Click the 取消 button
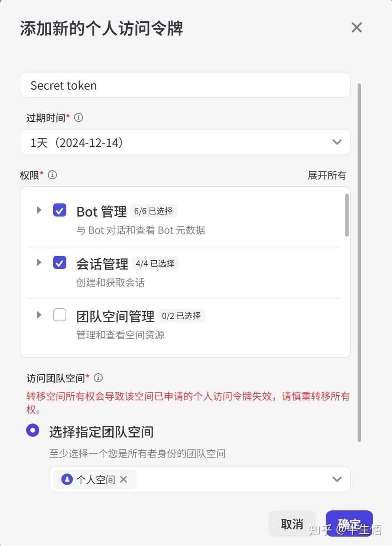The image size is (392, 546). click(x=292, y=523)
